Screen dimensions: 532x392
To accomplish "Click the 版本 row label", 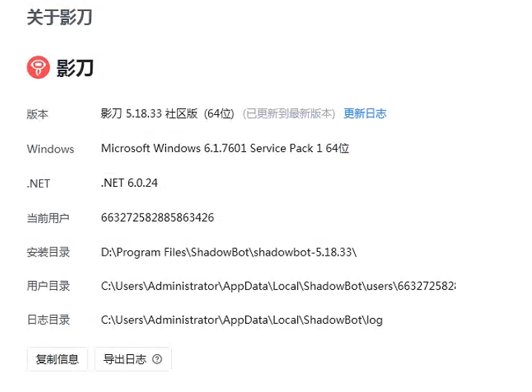I will pos(37,114).
